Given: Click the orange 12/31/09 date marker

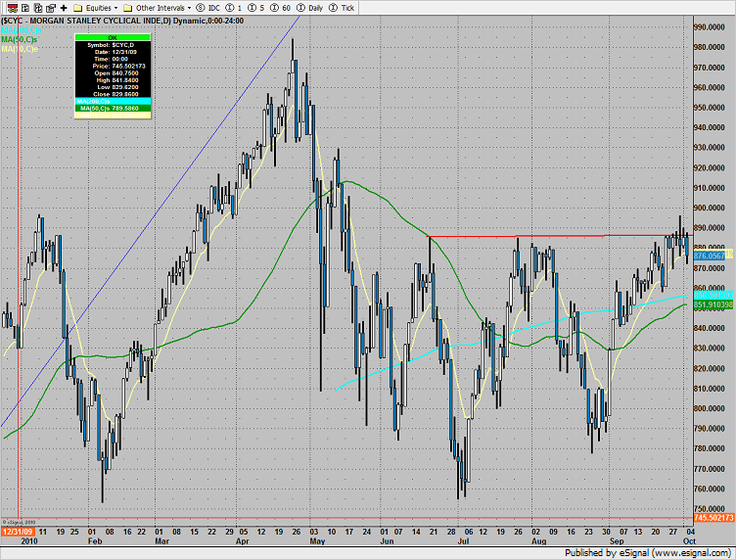Looking at the screenshot, I should 18,532.
